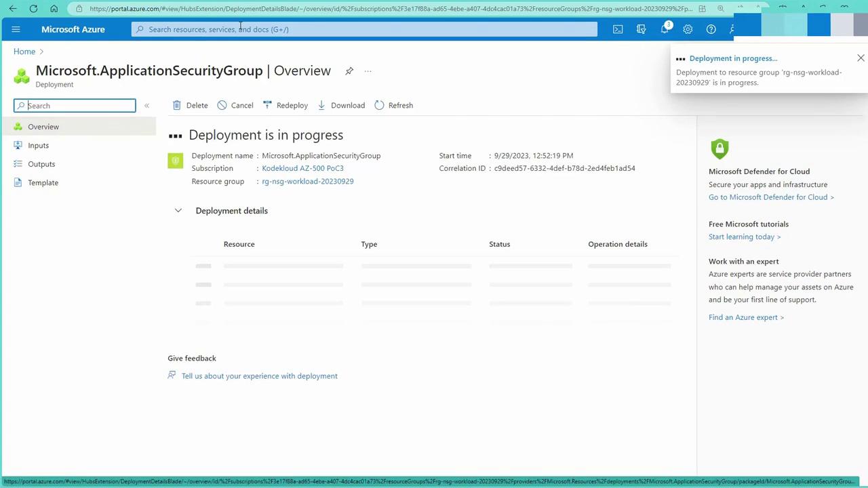The image size is (868, 488).
Task: Sort by Type column header
Action: (x=369, y=244)
